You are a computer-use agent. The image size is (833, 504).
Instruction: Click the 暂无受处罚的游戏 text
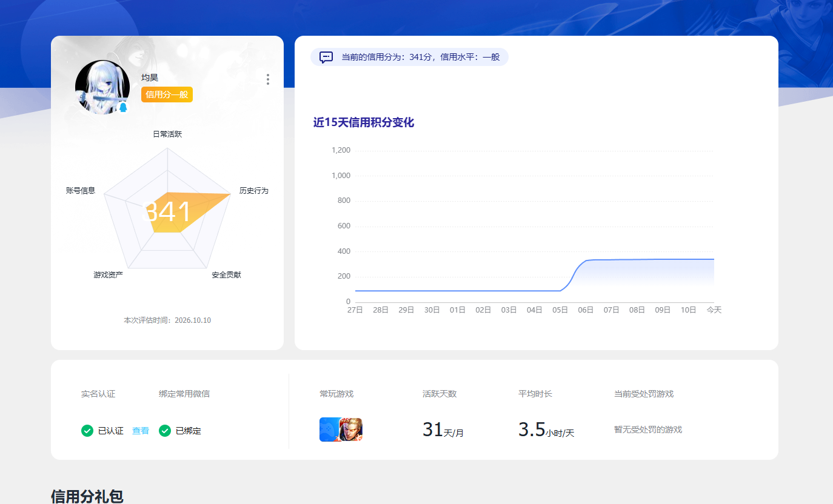click(648, 429)
